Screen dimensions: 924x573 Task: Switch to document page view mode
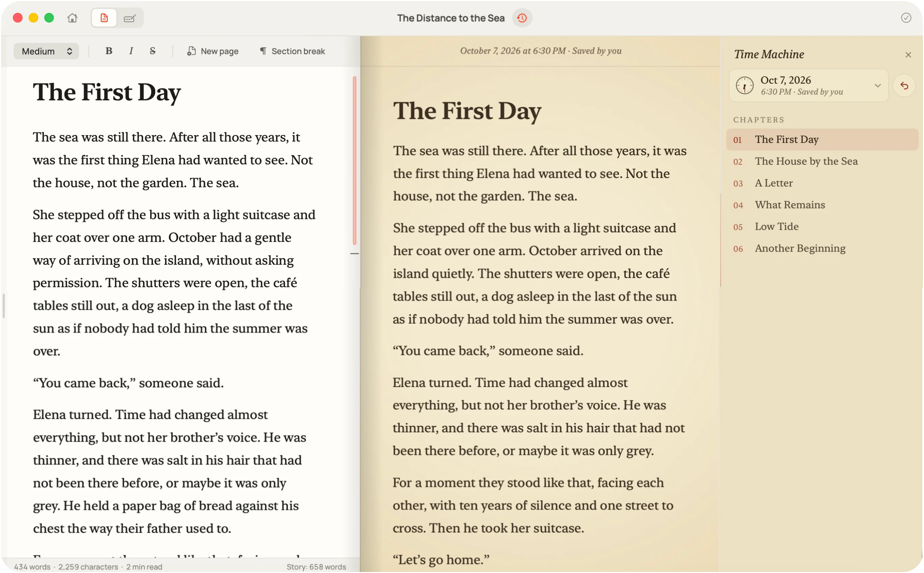click(x=104, y=18)
